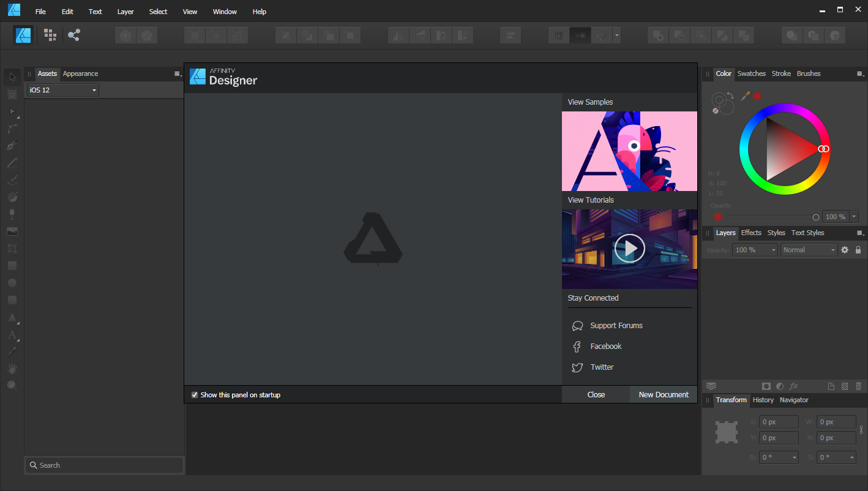This screenshot has height=491, width=868.
Task: Select the Transparency tool
Action: coord(12,214)
